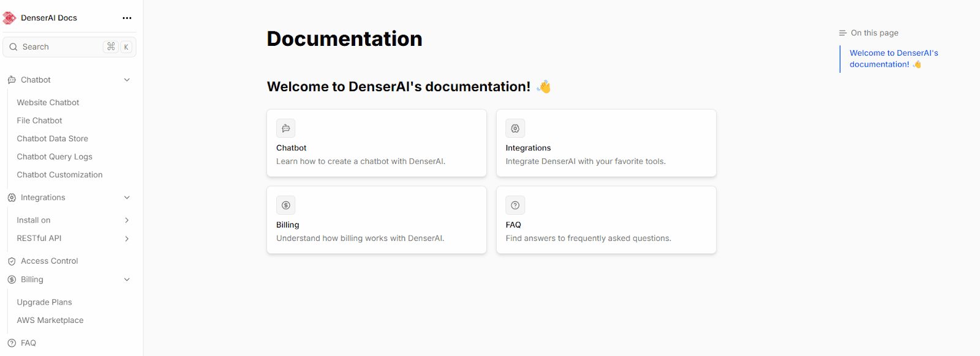Viewport: 980px width, 356px height.
Task: Click the On this page list icon
Action: [843, 33]
